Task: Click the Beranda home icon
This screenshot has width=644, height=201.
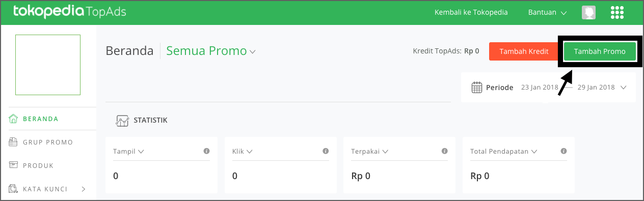Action: [x=14, y=119]
